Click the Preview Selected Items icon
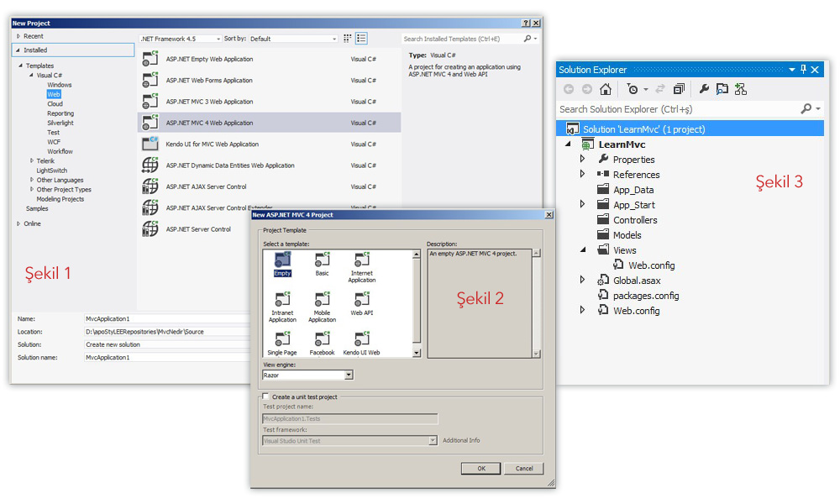The width and height of the screenshot is (840, 504). (722, 88)
